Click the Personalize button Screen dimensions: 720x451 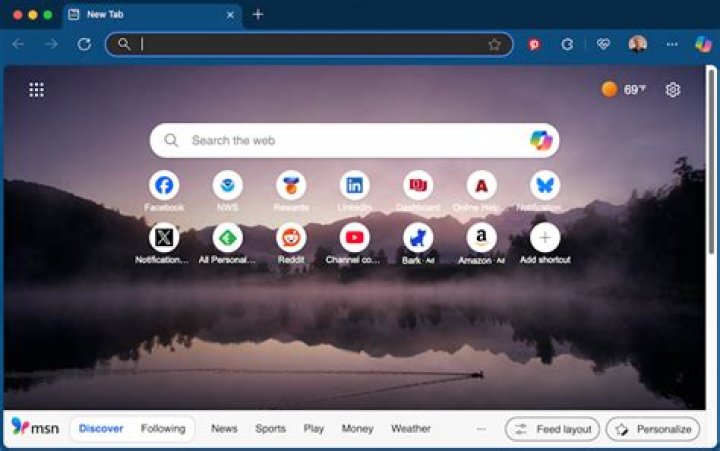pos(652,429)
